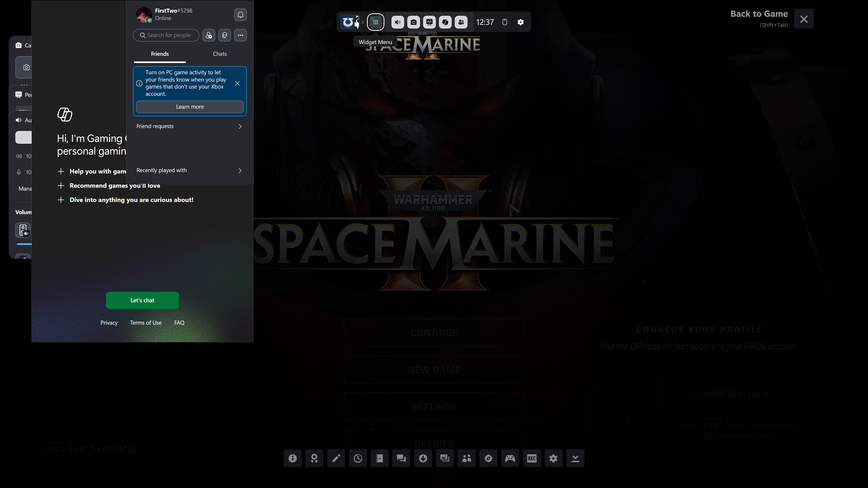Expand the Friend requests section
Viewport: 868px width, 488px height.
pos(190,126)
